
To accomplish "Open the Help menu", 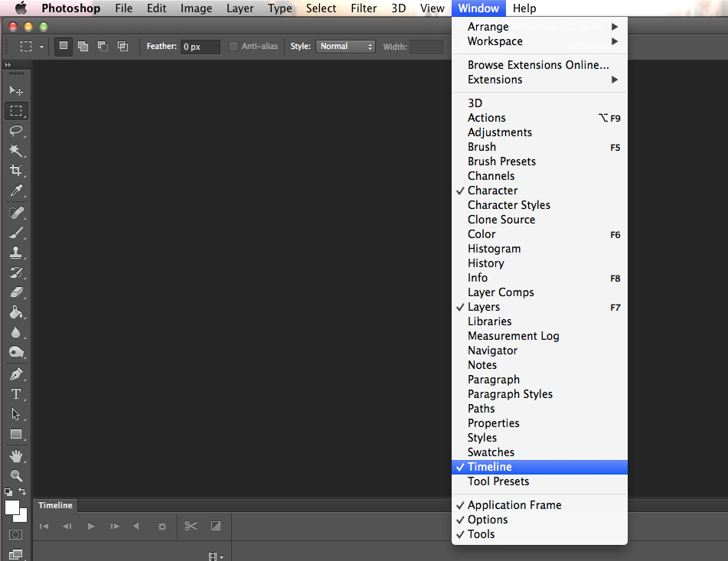I will pyautogui.click(x=524, y=8).
